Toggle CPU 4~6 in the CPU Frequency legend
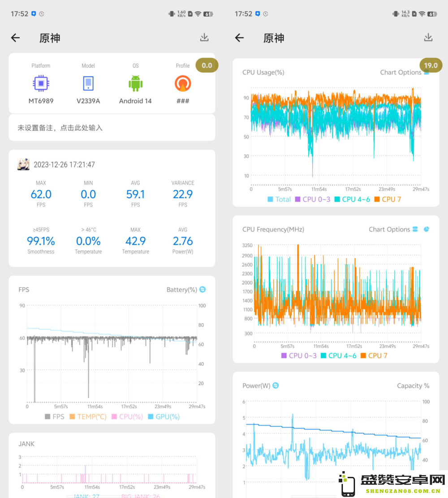This screenshot has height=498, width=448. click(x=338, y=356)
